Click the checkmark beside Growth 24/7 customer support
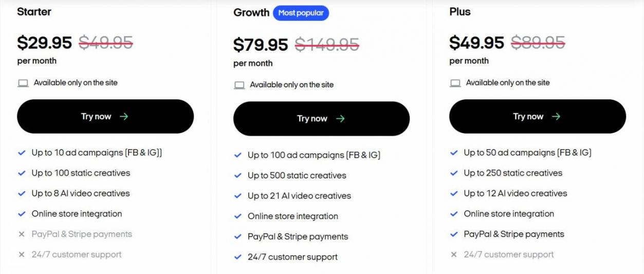The width and height of the screenshot is (644, 274). point(238,257)
